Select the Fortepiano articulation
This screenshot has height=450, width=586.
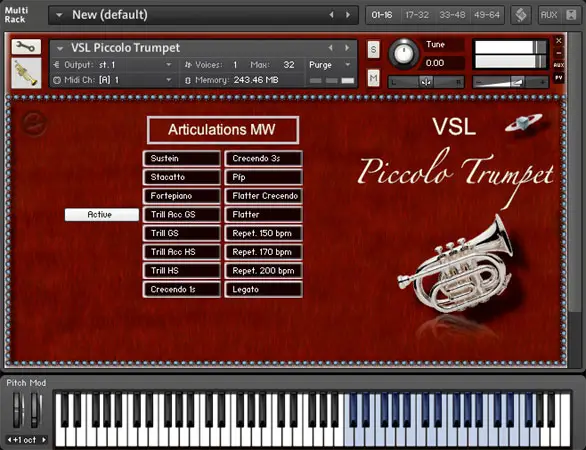(x=182, y=196)
